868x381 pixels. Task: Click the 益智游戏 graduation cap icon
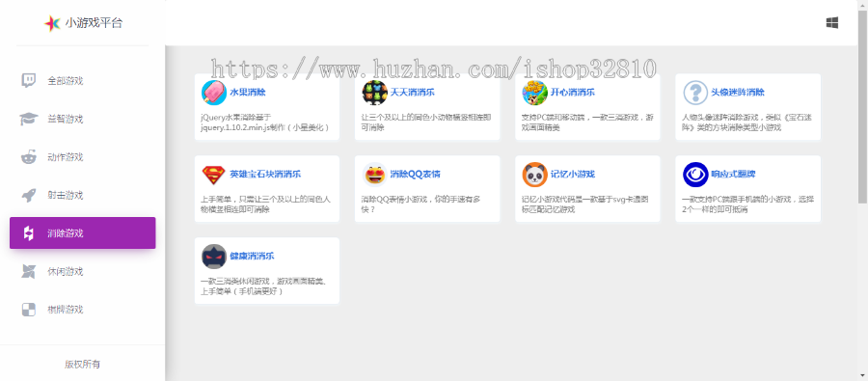pos(28,119)
